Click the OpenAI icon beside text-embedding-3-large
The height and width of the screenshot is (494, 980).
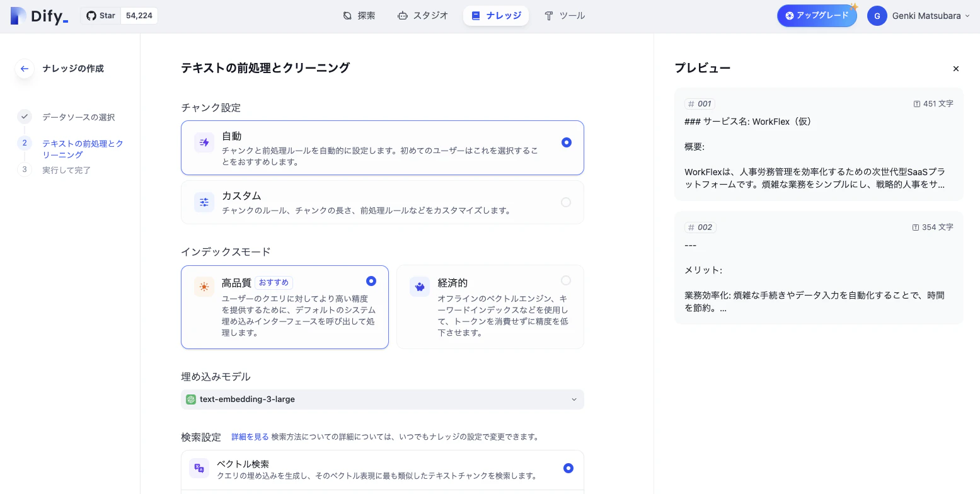(x=191, y=399)
